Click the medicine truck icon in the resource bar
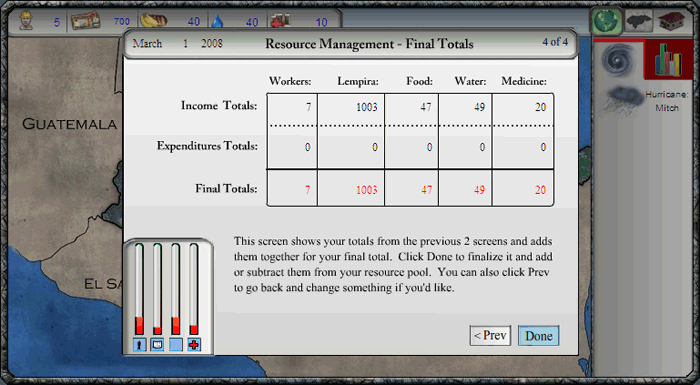The width and height of the screenshot is (700, 385). 279,21
